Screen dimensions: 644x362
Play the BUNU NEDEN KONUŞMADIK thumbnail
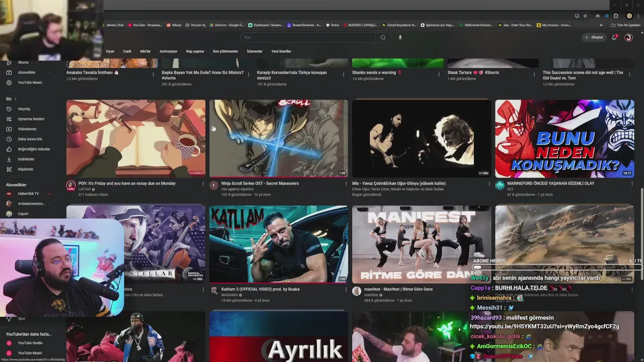point(565,138)
